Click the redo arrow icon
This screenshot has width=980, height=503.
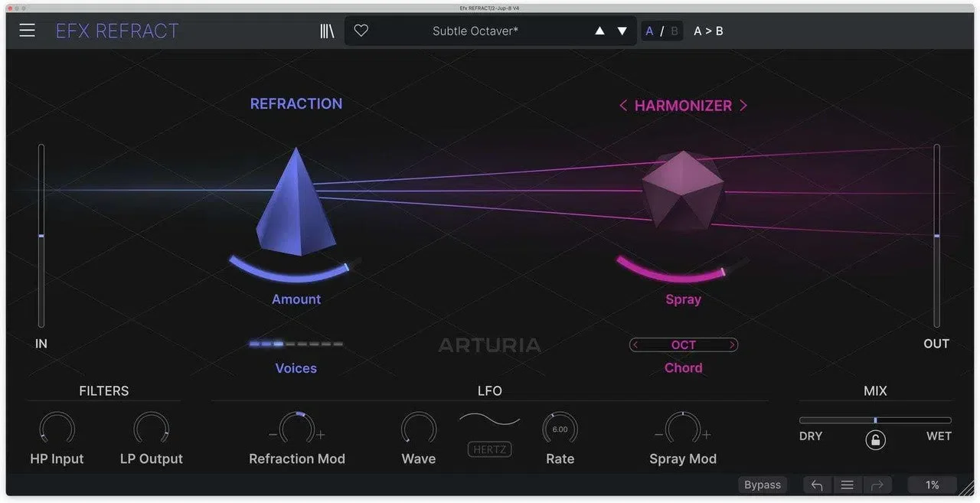877,485
